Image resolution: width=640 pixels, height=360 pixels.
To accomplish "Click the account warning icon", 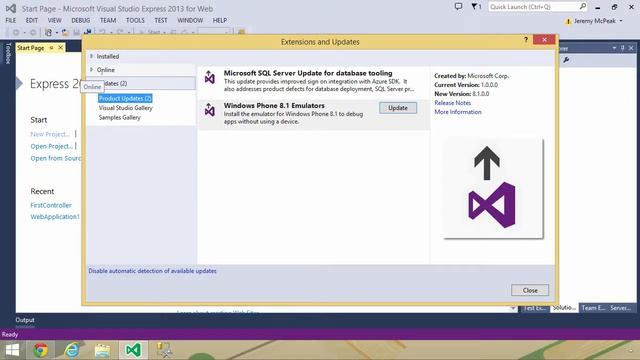I will coord(567,21).
